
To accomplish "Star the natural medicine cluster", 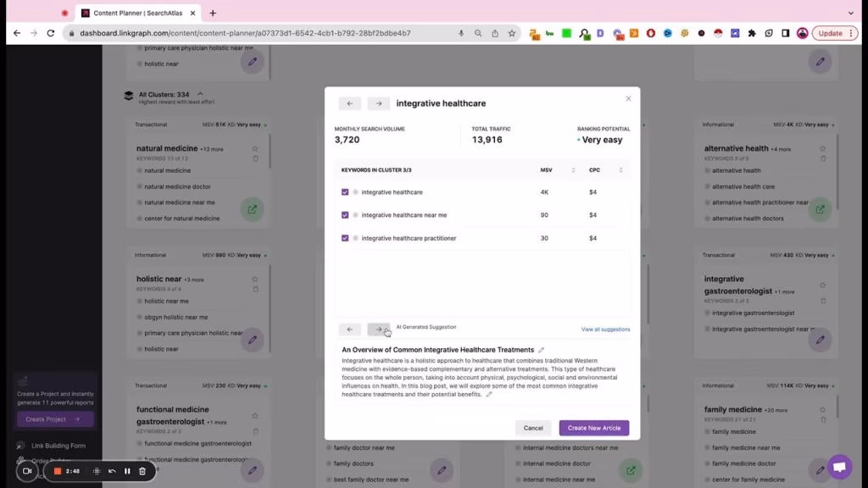I will coord(255,148).
